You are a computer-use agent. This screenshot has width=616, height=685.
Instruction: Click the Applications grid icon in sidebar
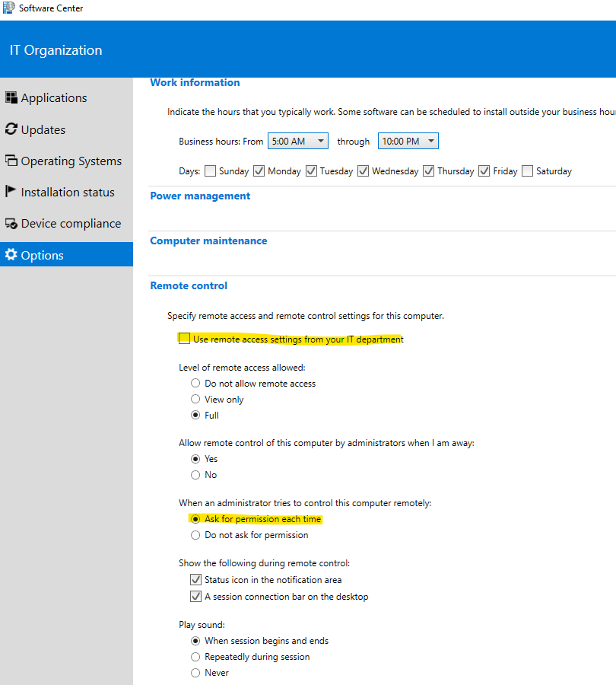point(13,97)
